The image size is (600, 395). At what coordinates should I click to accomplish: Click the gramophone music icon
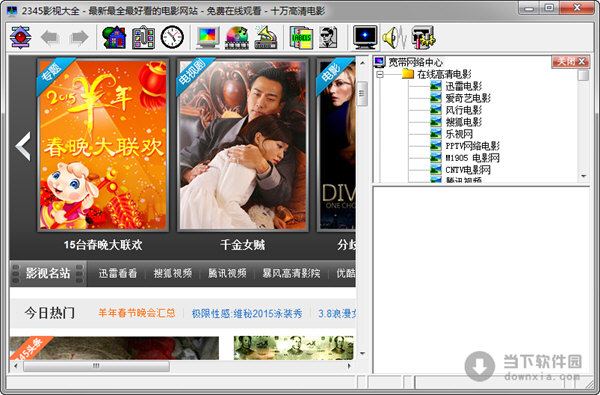coord(266,37)
